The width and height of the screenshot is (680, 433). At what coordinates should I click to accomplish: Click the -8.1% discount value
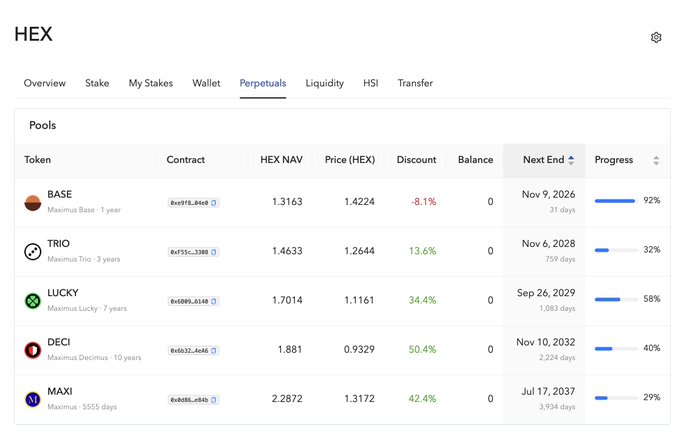[423, 202]
